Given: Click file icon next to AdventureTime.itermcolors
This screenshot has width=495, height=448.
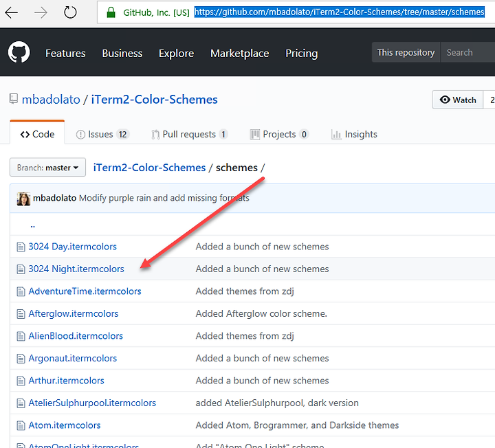Looking at the screenshot, I should 21,291.
